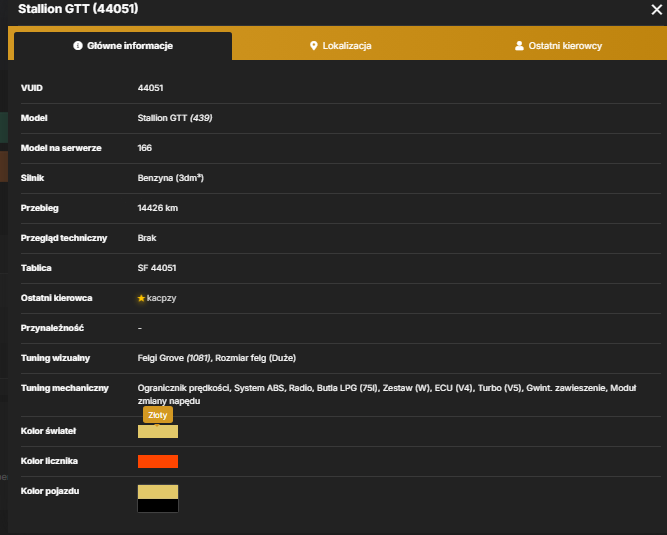Select Model na serwerze value 166

click(x=145, y=148)
